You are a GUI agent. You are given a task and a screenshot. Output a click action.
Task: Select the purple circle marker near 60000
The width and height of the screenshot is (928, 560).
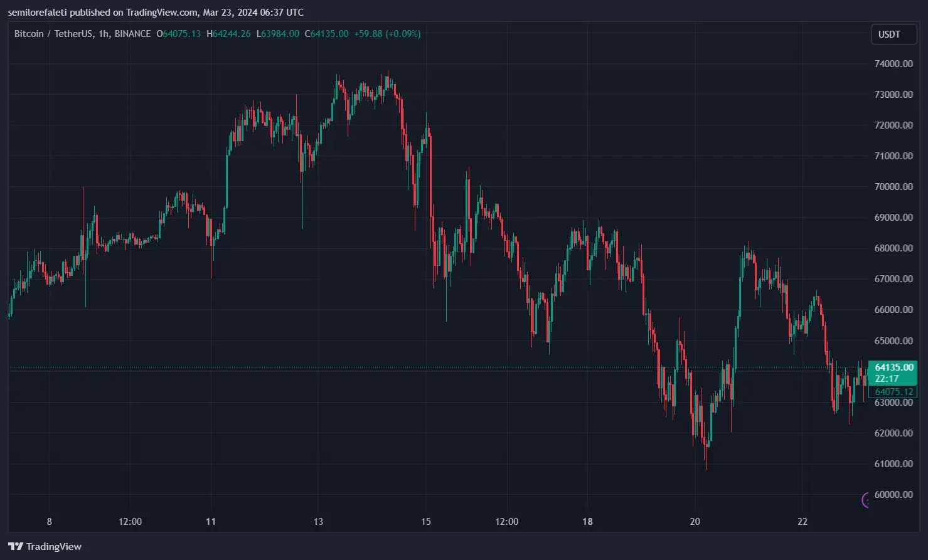pyautogui.click(x=866, y=499)
